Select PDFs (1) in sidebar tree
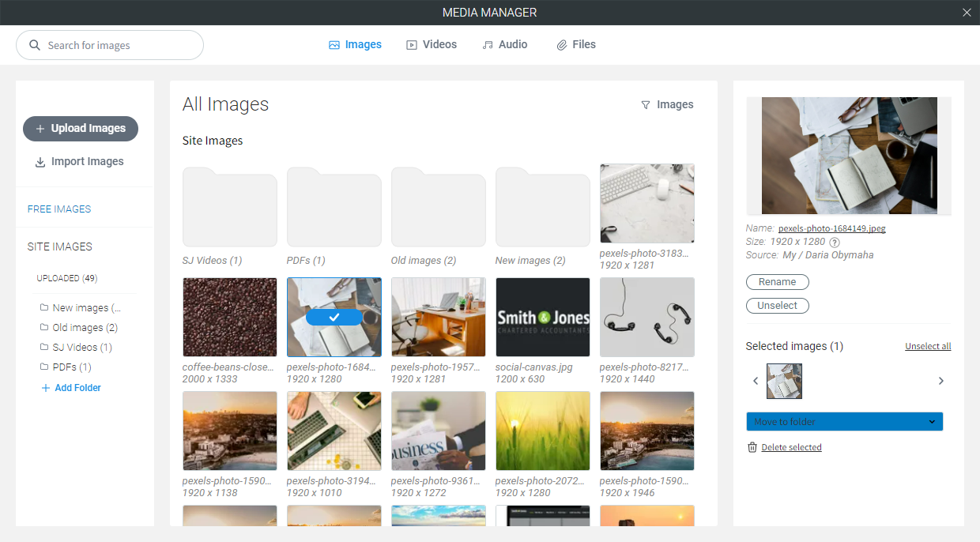Viewport: 980px width, 542px height. click(72, 367)
